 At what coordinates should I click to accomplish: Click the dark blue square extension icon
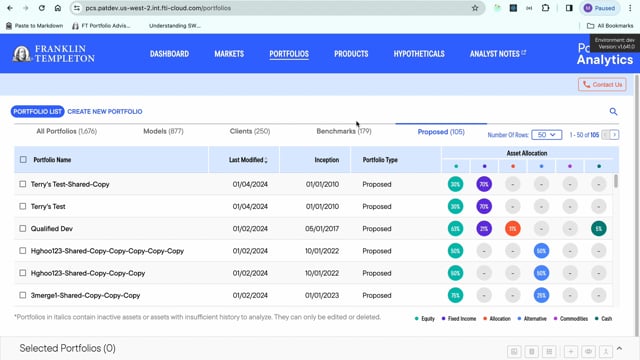[513, 8]
